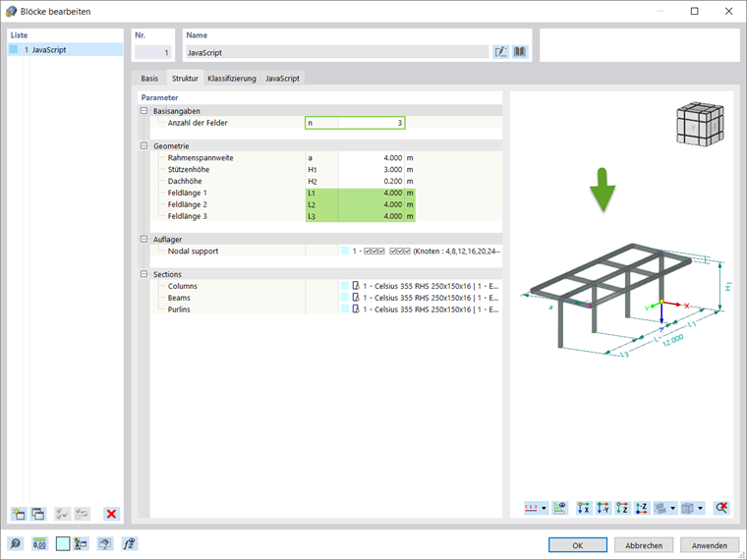This screenshot has width=747, height=560.
Task: Set view in -Z direction
Action: pos(642,508)
